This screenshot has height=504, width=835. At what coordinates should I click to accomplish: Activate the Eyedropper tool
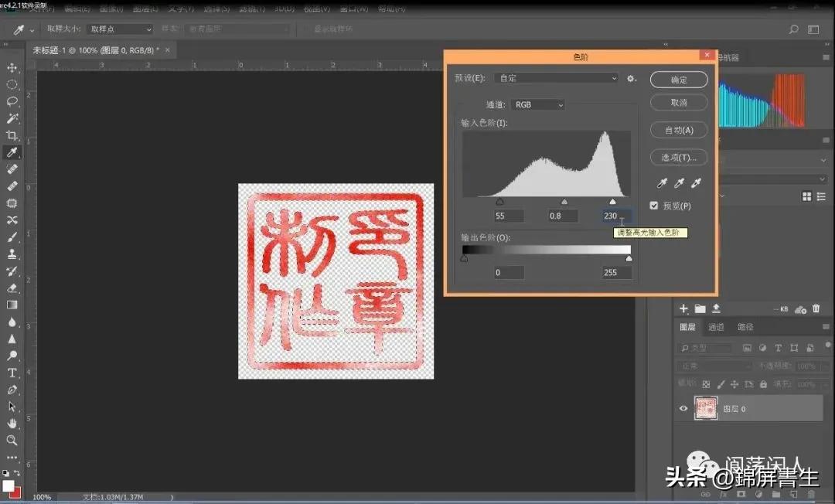12,152
